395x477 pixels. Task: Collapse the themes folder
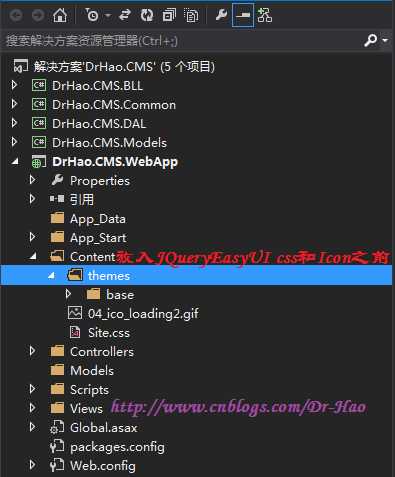tap(51, 276)
